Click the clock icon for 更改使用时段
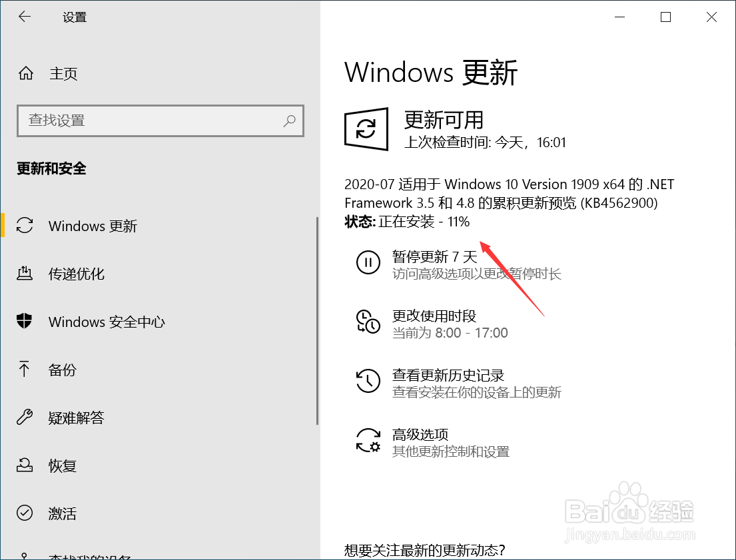Screen dimensions: 736x560 368,322
